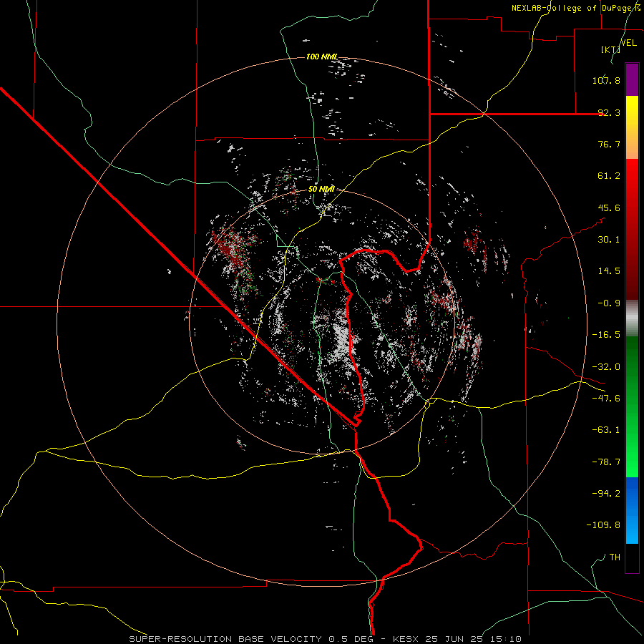The width and height of the screenshot is (644, 644).
Task: Click the 45.6 velocity scale label
Action: coord(609,208)
